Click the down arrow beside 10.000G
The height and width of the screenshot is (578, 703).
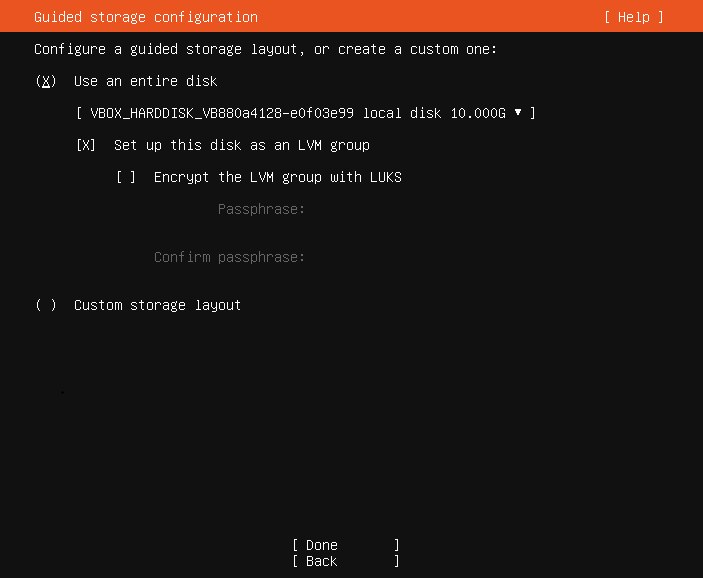(518, 113)
